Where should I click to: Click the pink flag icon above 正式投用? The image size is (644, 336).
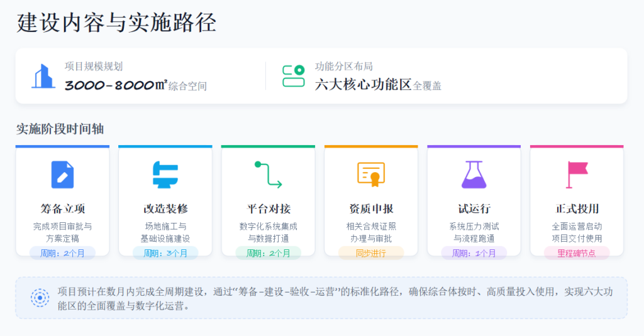pos(576,174)
